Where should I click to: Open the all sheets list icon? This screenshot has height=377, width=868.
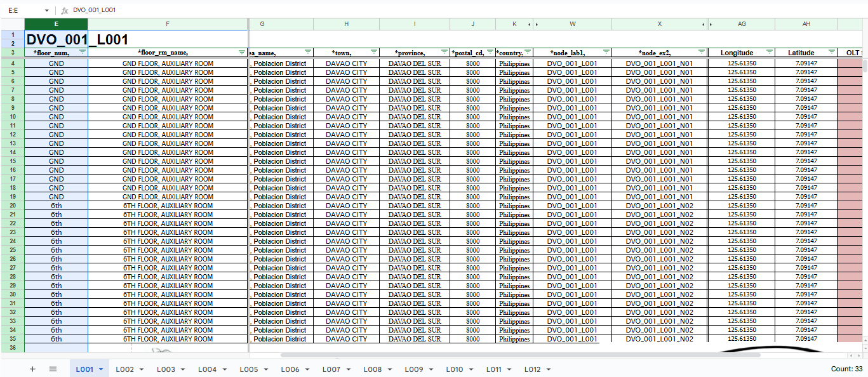[x=53, y=369]
